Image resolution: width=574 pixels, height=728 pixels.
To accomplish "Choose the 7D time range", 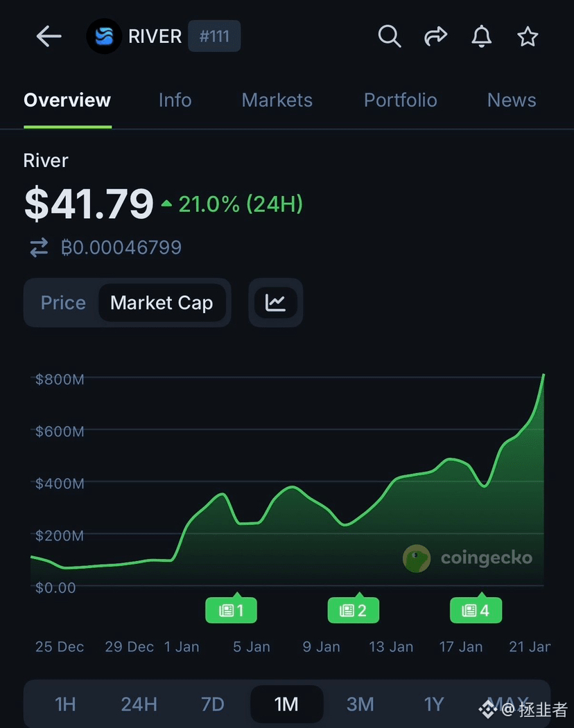I will [x=213, y=704].
